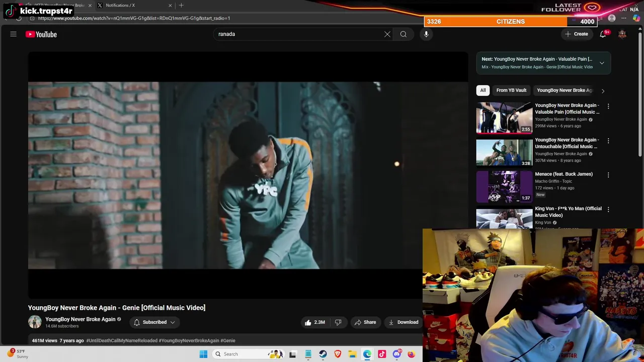Open the channel avatar next to the title
This screenshot has width=644, height=362.
[x=35, y=322]
